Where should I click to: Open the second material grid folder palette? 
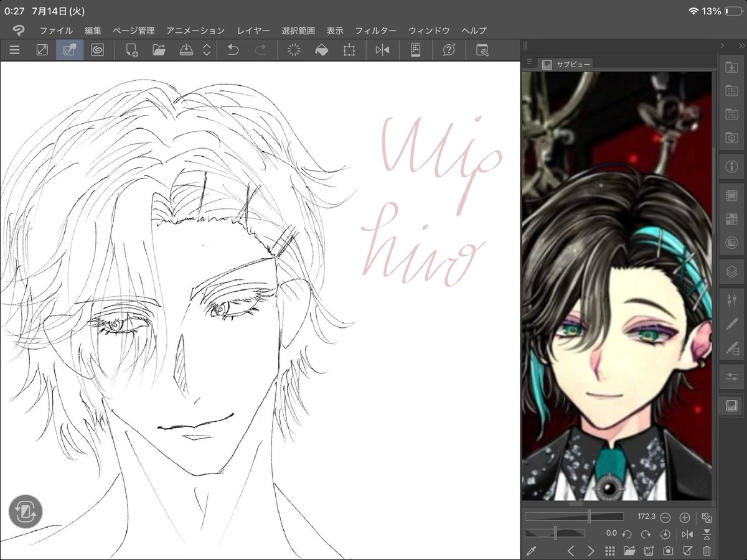coord(731,114)
